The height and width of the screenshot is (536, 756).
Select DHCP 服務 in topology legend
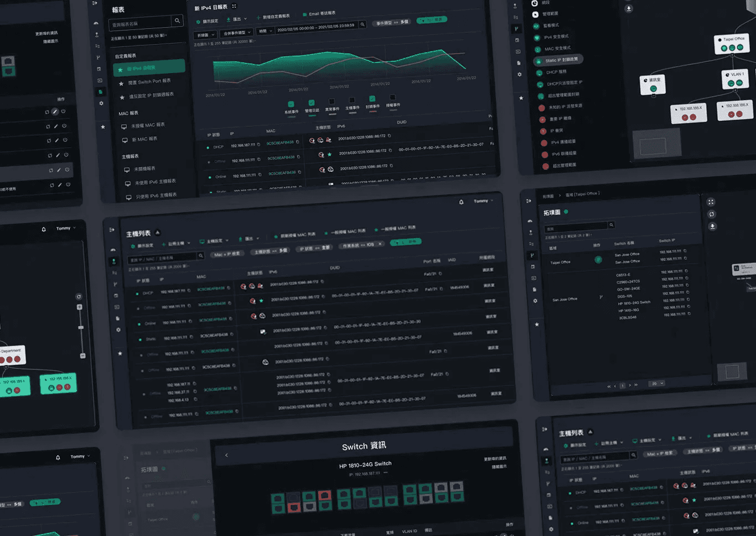(x=552, y=73)
